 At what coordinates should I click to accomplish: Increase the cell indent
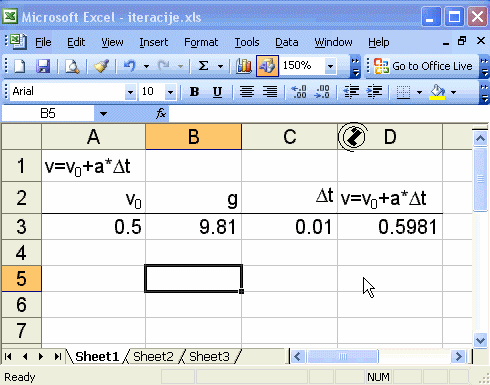point(374,92)
